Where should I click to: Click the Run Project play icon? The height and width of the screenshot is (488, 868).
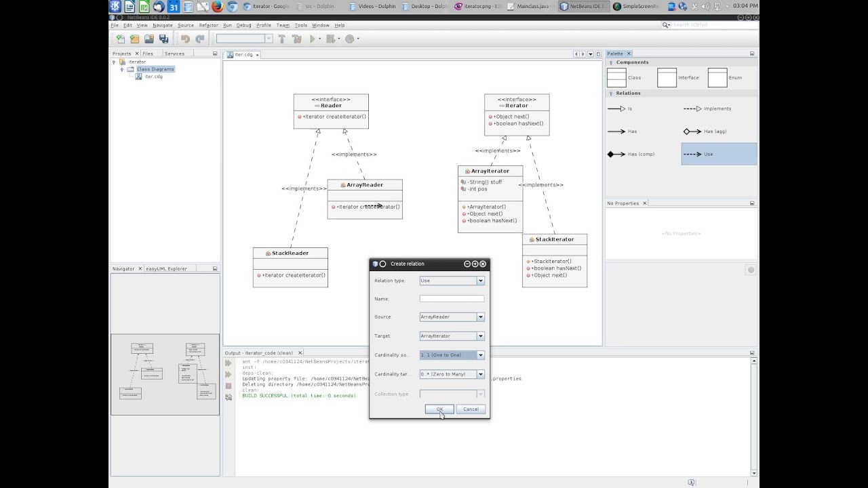[x=313, y=39]
